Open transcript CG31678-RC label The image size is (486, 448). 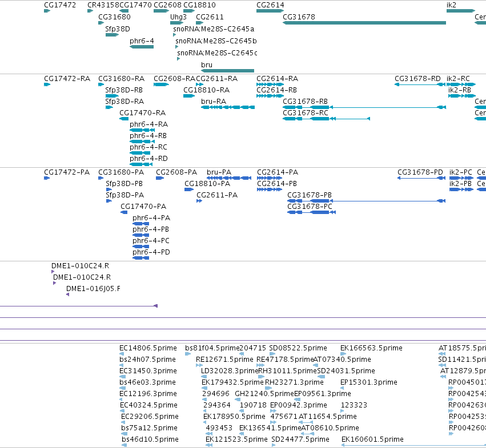coord(306,113)
